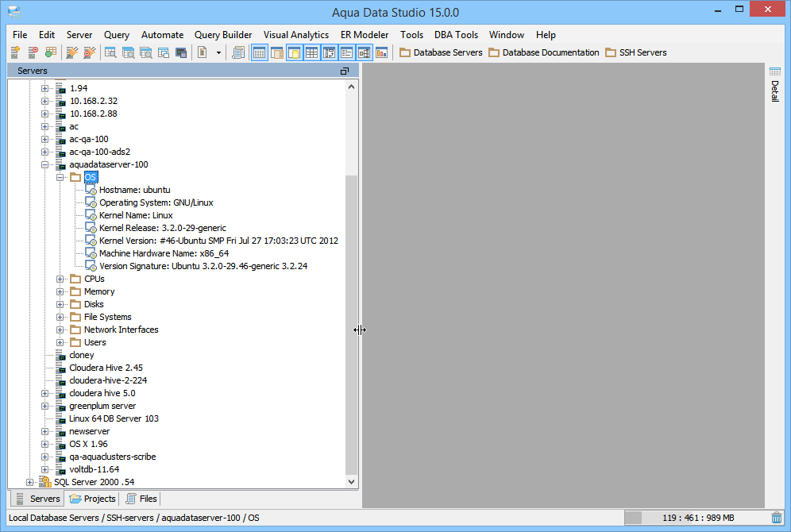
Task: Click the cascading windows toolbar icon
Action: pyautogui.click(x=164, y=52)
